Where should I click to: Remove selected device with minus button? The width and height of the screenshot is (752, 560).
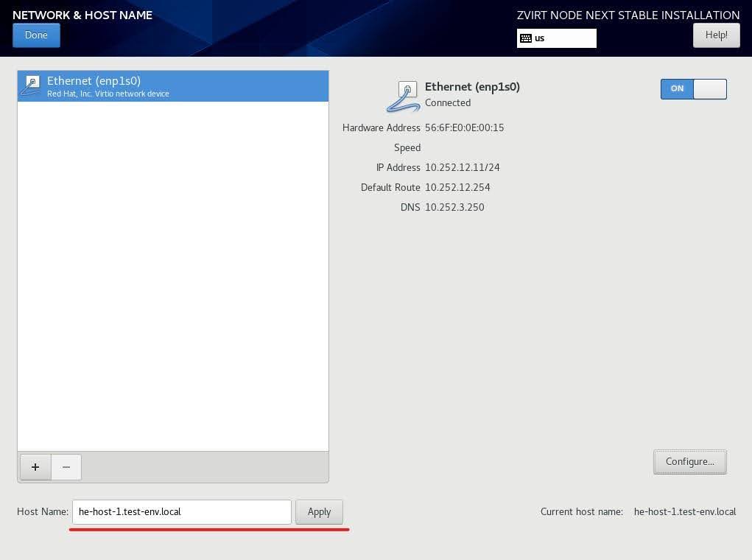click(66, 467)
